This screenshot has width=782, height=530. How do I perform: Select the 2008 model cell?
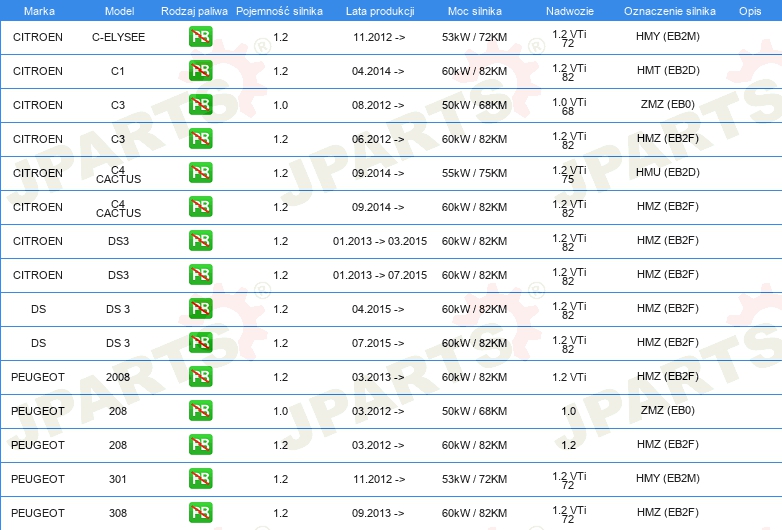[x=118, y=377]
